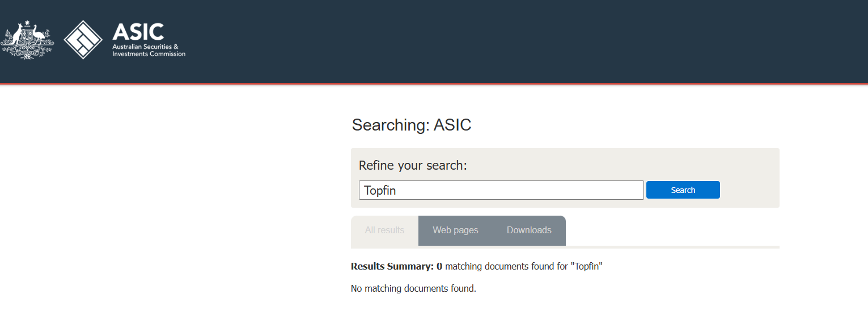Click the ASIC diamond logo icon

click(83, 40)
